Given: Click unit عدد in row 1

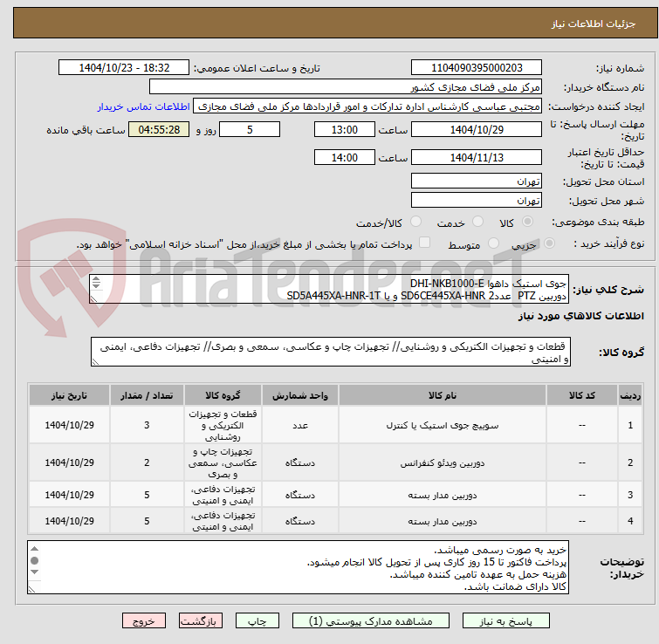Looking at the screenshot, I should pyautogui.click(x=300, y=425).
